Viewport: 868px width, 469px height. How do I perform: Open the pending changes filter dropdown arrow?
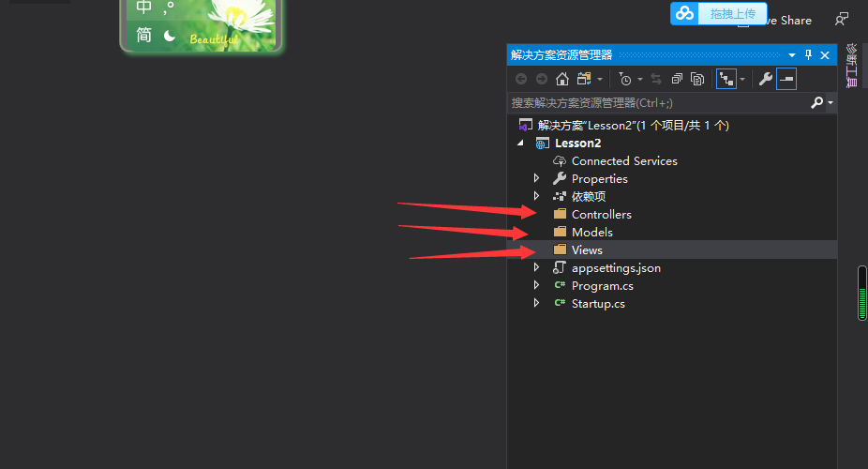640,80
